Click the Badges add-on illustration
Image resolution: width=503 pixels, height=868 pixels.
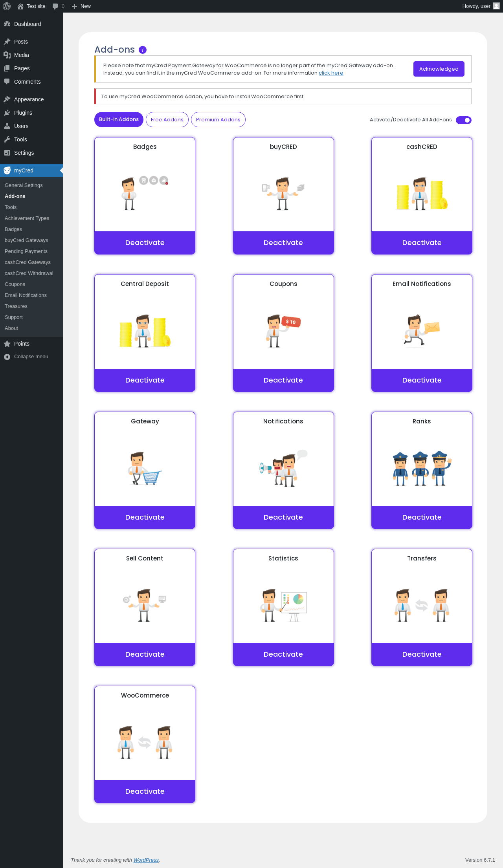[x=145, y=193]
